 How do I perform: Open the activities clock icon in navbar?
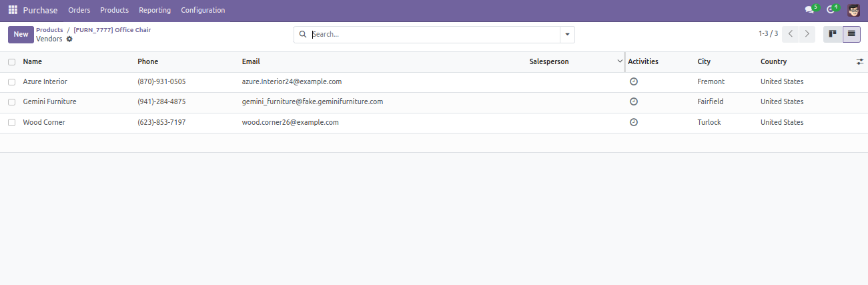[x=831, y=10]
